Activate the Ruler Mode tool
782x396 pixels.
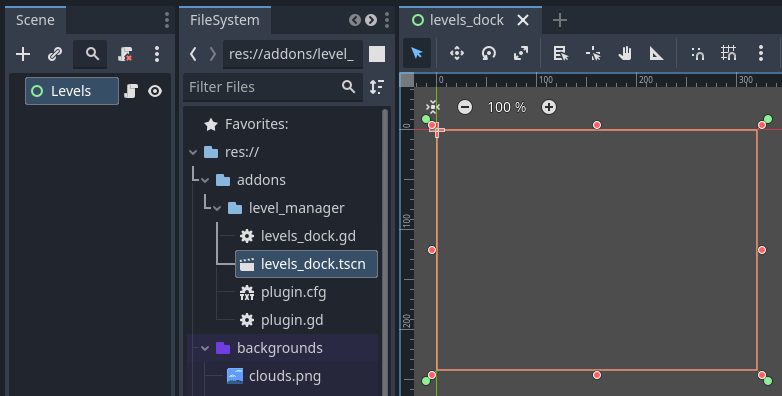tap(656, 53)
